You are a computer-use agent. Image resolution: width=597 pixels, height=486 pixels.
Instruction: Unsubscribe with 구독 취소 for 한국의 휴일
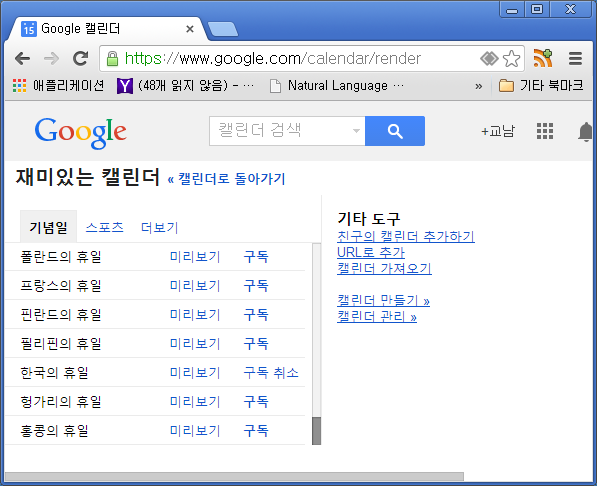click(x=271, y=372)
